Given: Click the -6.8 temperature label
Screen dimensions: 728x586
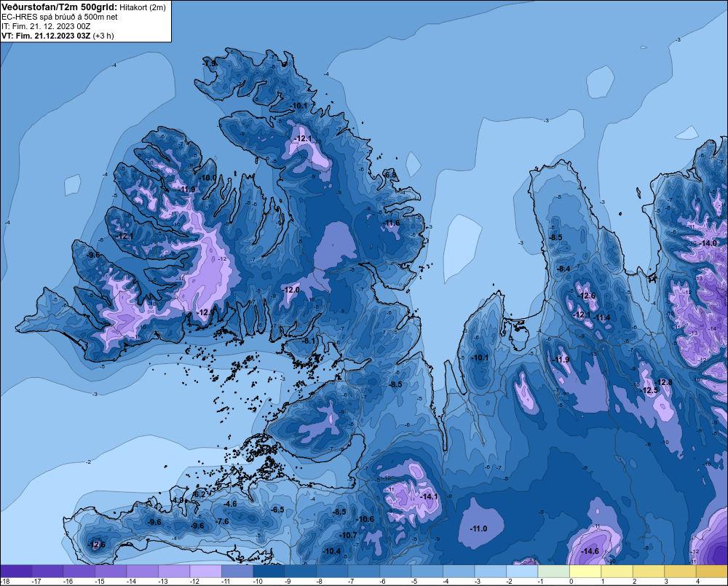Looking at the screenshot, I should point(390,175).
